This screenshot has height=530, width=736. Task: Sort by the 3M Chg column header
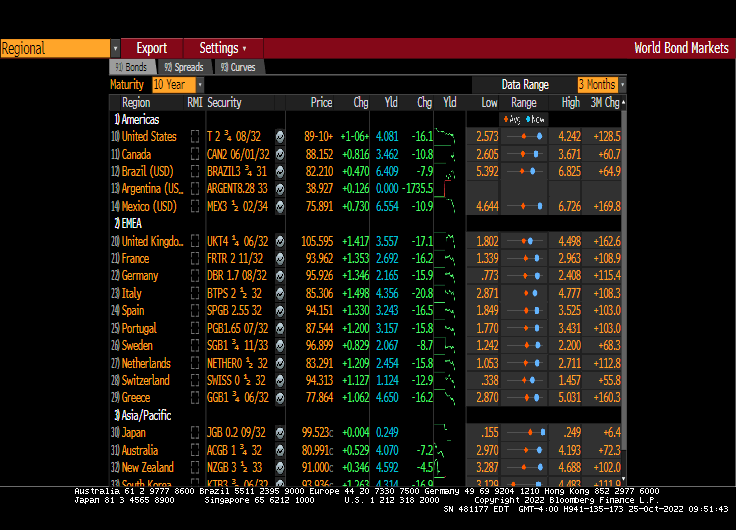(x=604, y=102)
